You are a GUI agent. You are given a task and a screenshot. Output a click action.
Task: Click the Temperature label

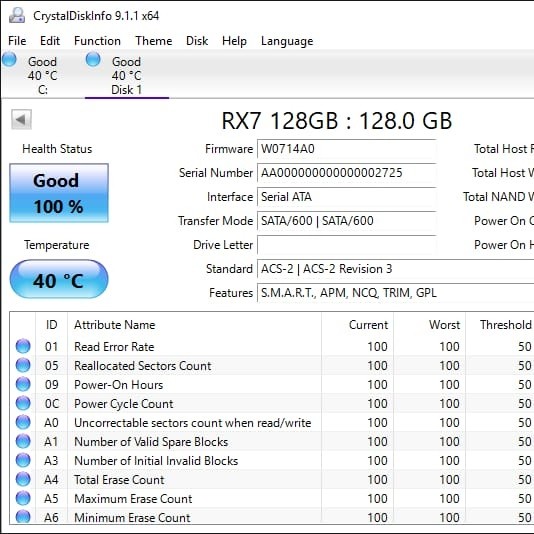(57, 245)
